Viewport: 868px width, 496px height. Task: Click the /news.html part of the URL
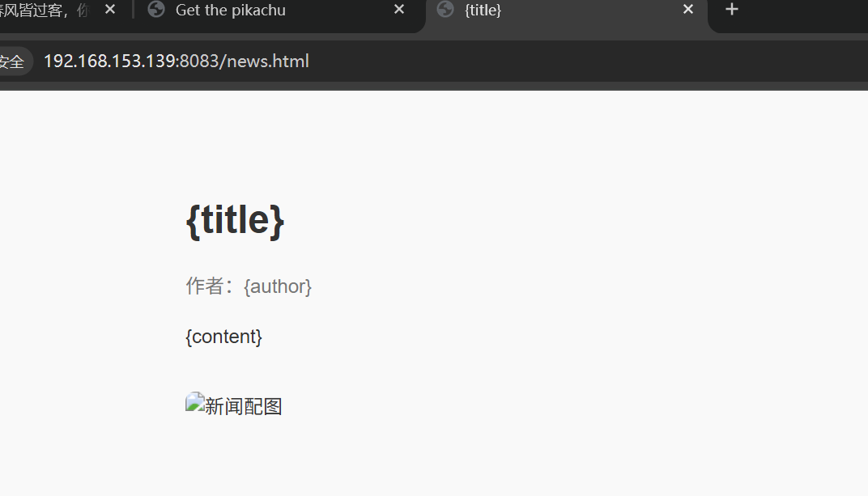[x=265, y=61]
